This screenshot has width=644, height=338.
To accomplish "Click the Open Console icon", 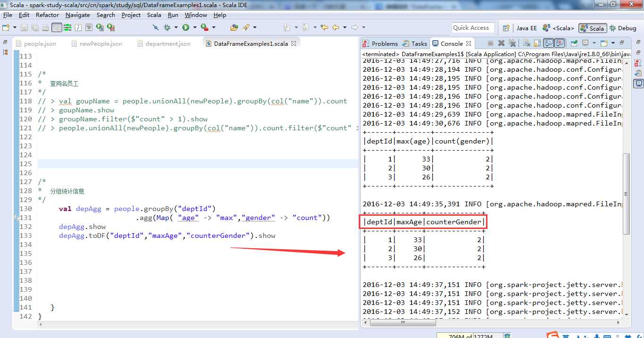I will click(604, 43).
